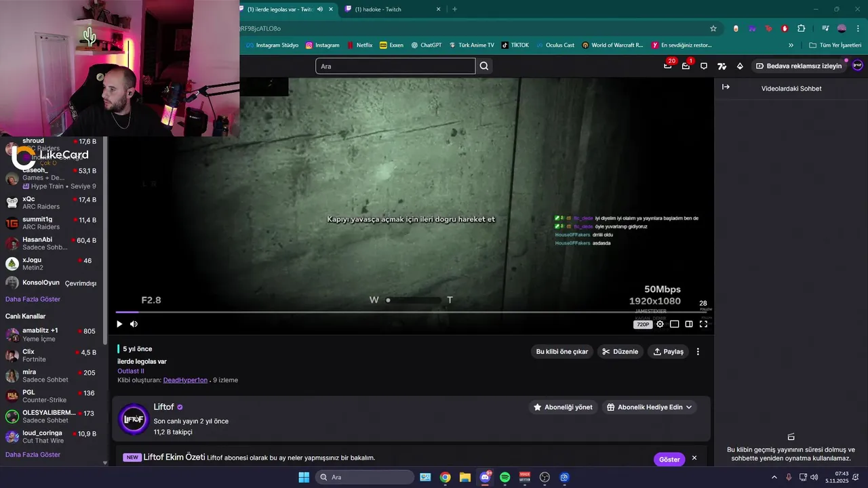Open the xQc channel in sidebar
Viewport: 868px width, 488px height.
coord(52,203)
